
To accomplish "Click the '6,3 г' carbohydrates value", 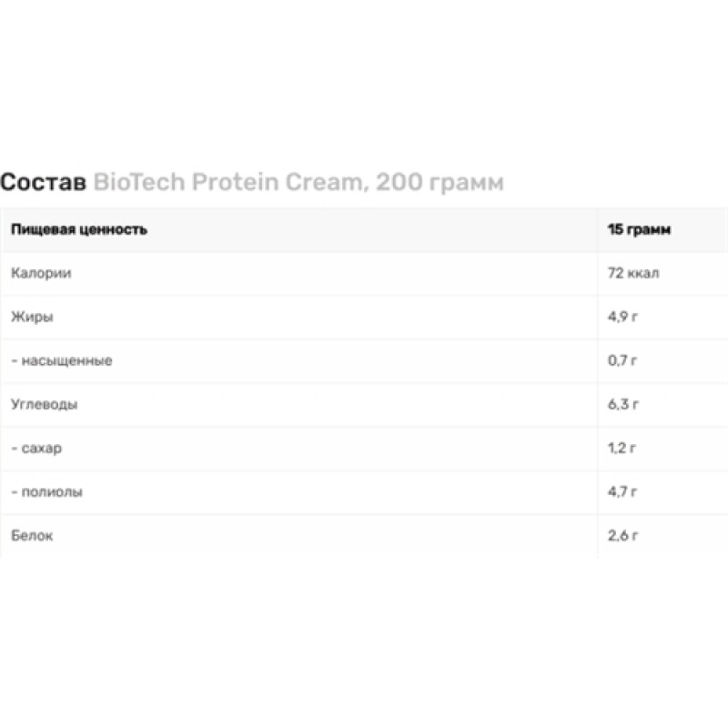I will pyautogui.click(x=622, y=404).
